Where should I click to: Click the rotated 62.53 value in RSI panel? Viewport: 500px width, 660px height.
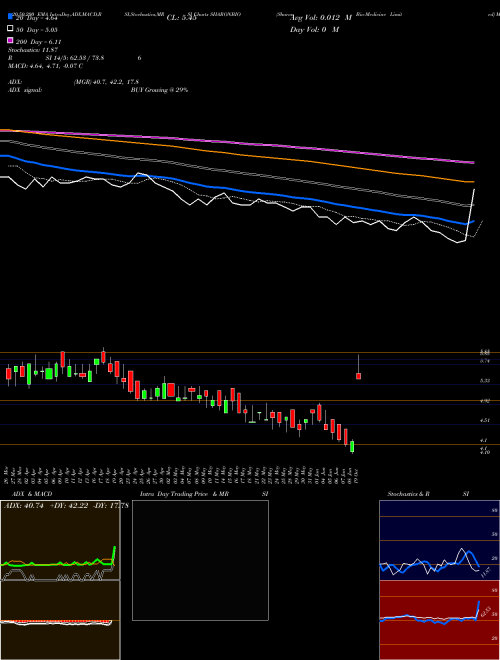[485, 612]
